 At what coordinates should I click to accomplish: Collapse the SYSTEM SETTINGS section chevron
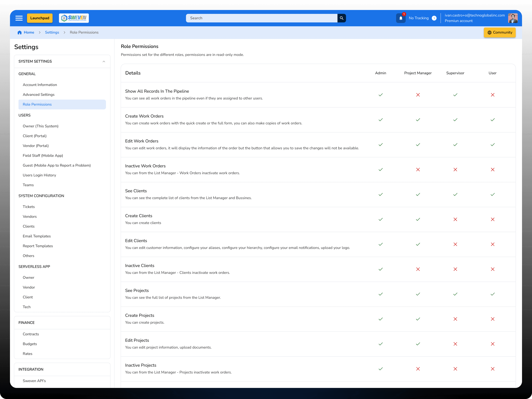[x=104, y=62]
